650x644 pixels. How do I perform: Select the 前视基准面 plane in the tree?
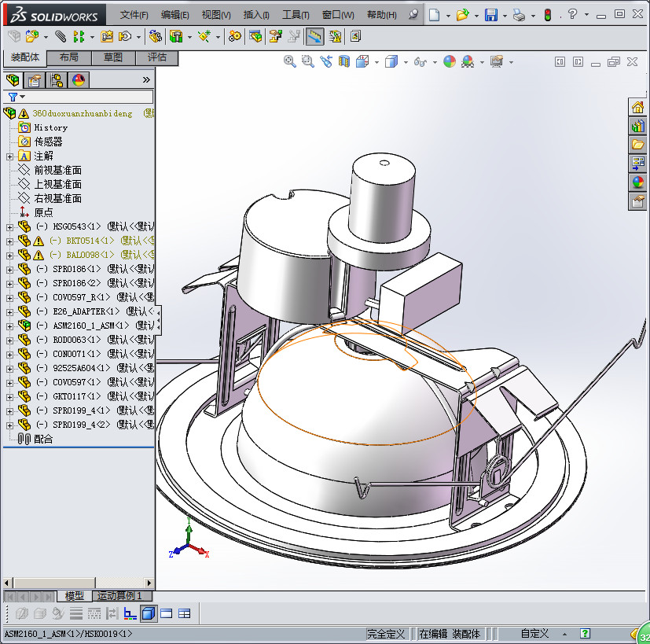57,170
